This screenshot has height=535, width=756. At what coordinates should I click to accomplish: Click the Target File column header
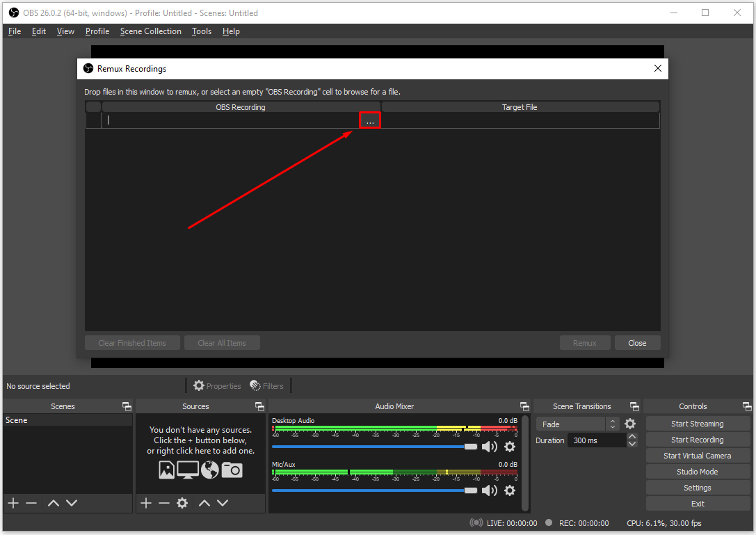click(x=520, y=107)
